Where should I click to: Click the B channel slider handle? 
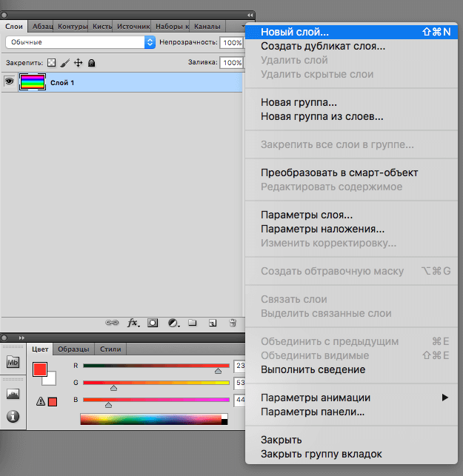(108, 405)
